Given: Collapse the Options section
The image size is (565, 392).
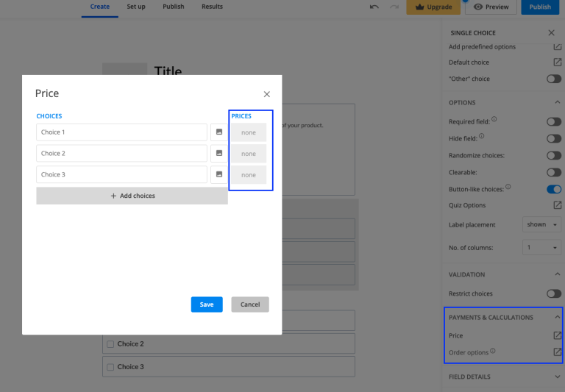Looking at the screenshot, I should click(557, 102).
